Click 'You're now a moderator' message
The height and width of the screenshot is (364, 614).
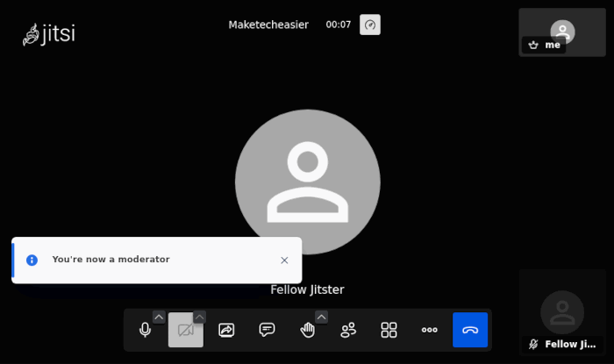click(x=111, y=259)
